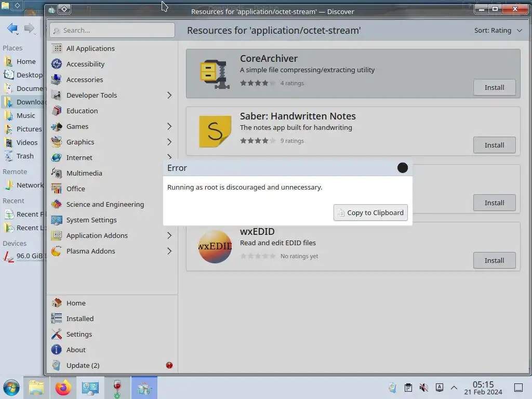This screenshot has width=532, height=399.
Task: Install Saber: Handwritten Notes
Action: [495, 145]
